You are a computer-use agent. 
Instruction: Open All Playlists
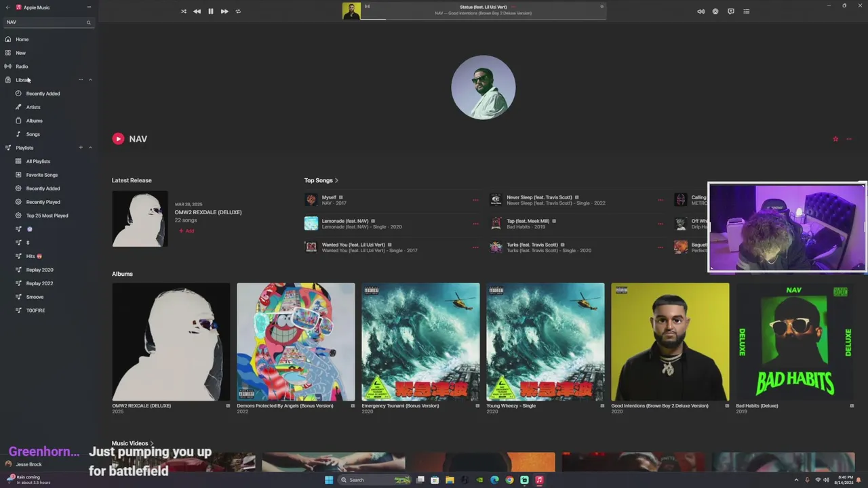click(38, 161)
